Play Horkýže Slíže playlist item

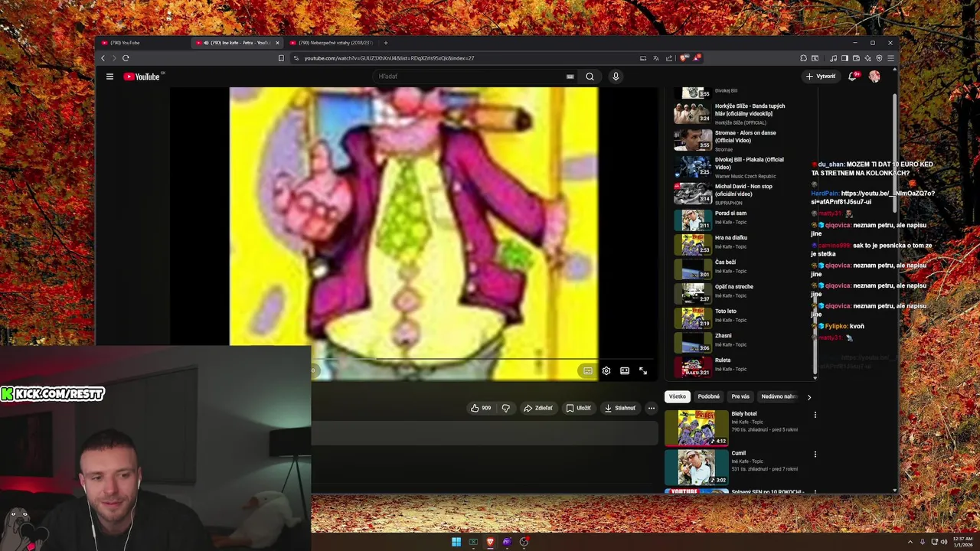[739, 113]
